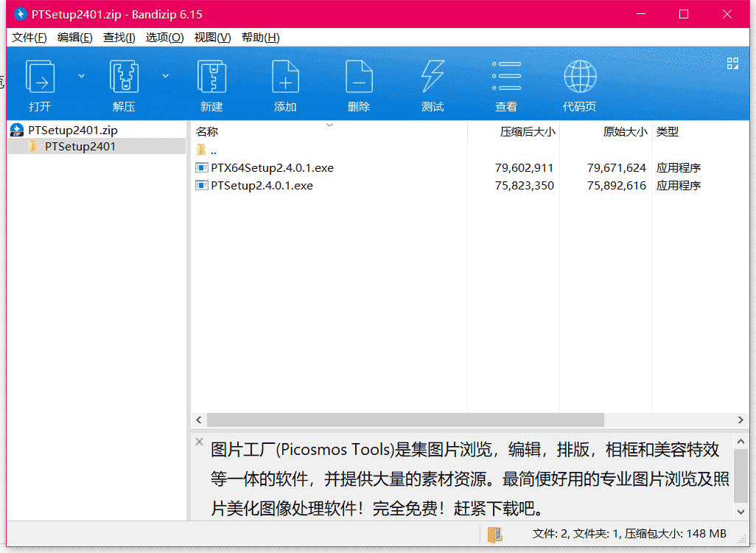Open the 查找(I) menu

(119, 37)
